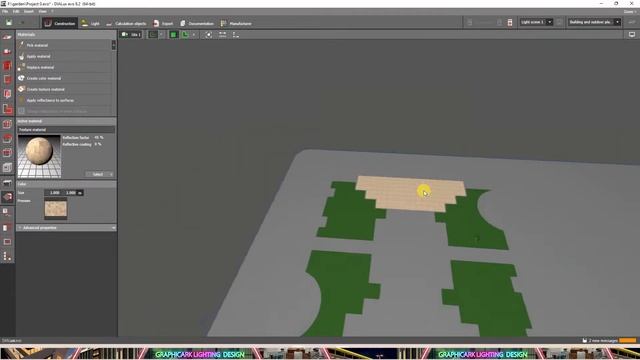Open the dropdown arrow after green L view icon
Viewport: 640px width, 360px height.
pyautogui.click(x=194, y=35)
